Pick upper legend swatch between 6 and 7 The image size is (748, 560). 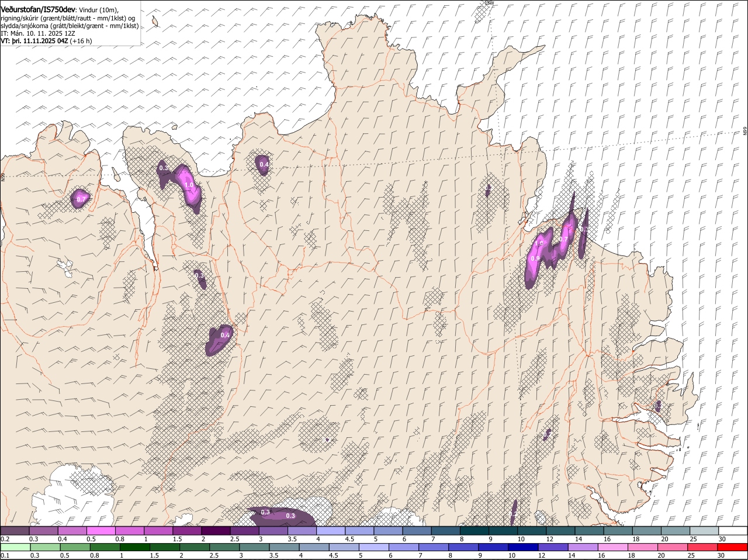[417, 530]
